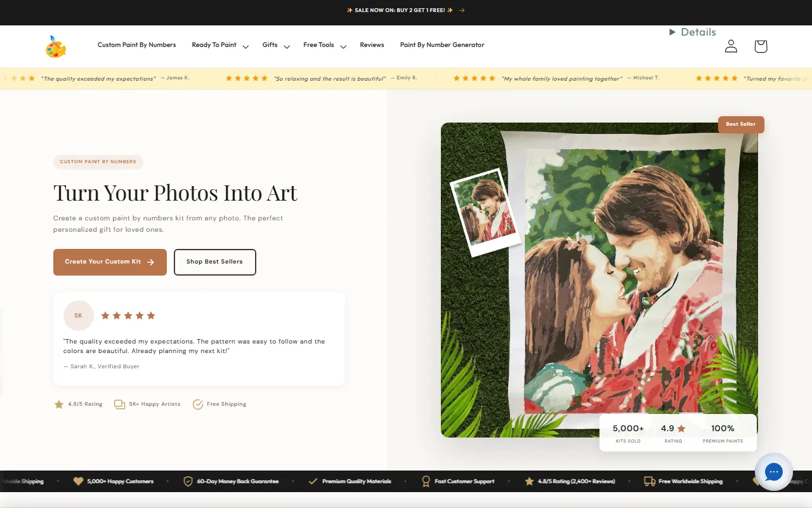Expand the Ready To Paint dropdown

click(x=246, y=46)
